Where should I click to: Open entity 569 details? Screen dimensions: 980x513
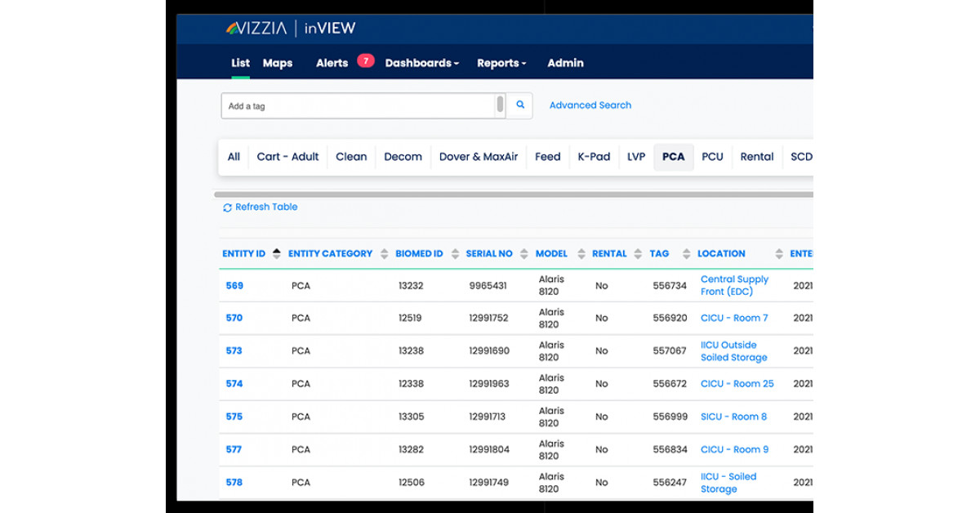point(234,285)
